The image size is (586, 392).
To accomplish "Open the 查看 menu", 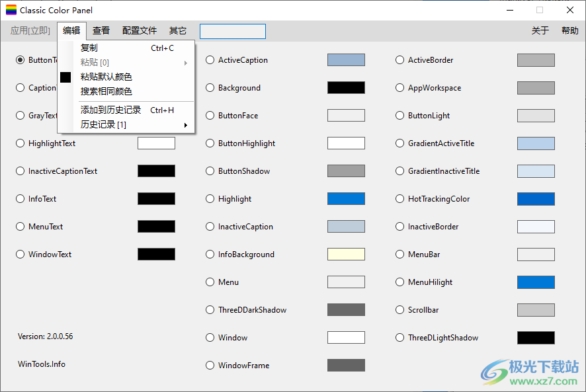I will [101, 30].
